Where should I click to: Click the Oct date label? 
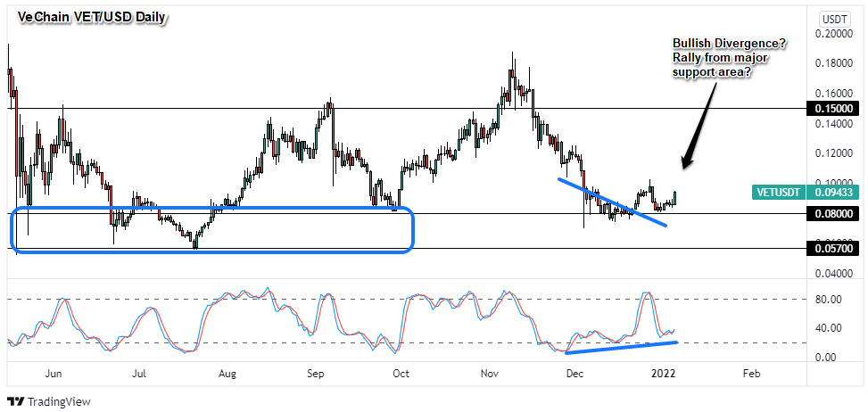(x=401, y=374)
